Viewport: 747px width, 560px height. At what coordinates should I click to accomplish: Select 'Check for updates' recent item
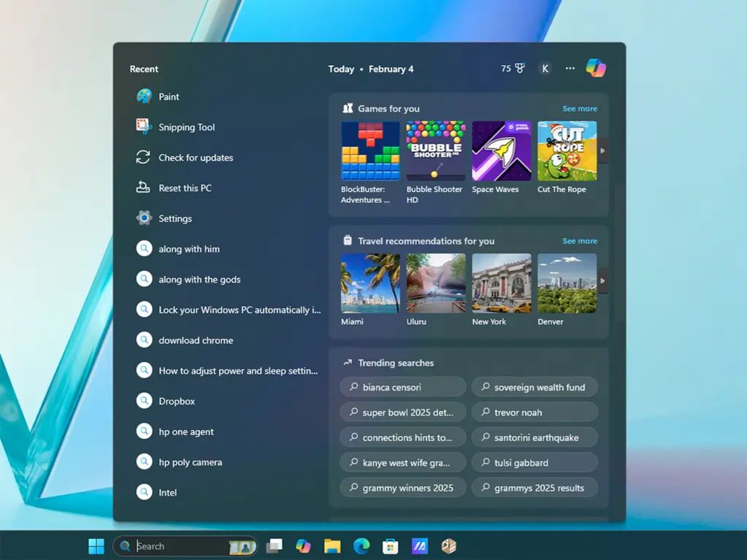(196, 158)
